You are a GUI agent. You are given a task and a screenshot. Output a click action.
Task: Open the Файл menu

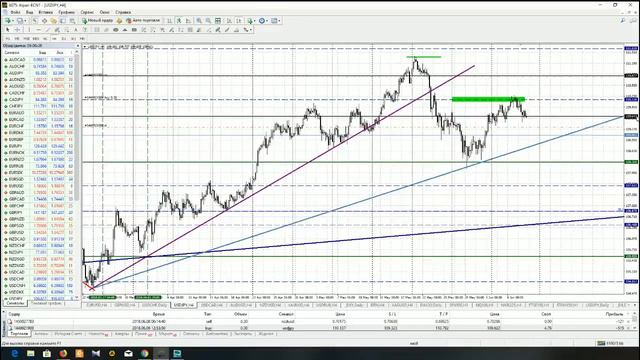15,12
